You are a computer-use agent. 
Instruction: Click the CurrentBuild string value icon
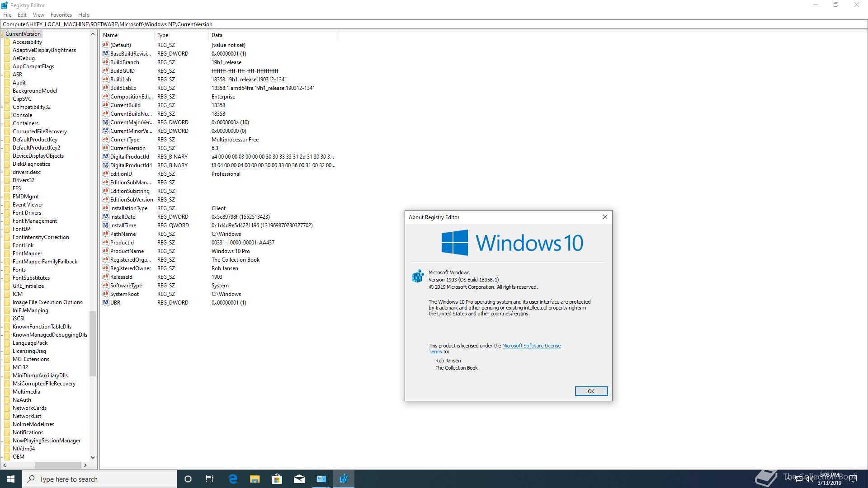[106, 105]
